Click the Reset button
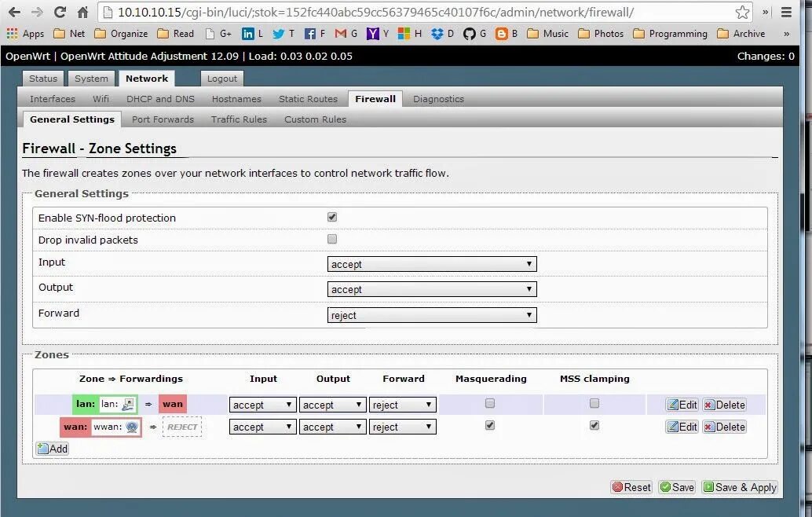The width and height of the screenshot is (812, 517). pos(631,487)
